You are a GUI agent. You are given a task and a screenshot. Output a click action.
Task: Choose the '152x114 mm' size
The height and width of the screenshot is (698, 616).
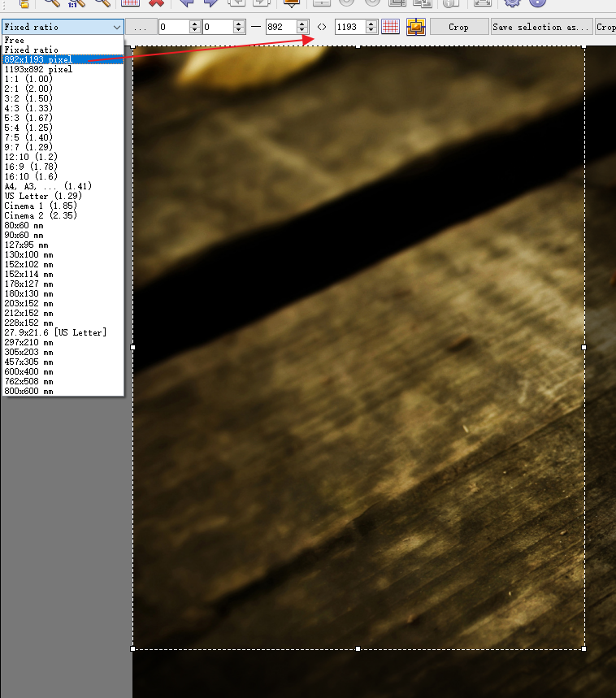point(63,274)
